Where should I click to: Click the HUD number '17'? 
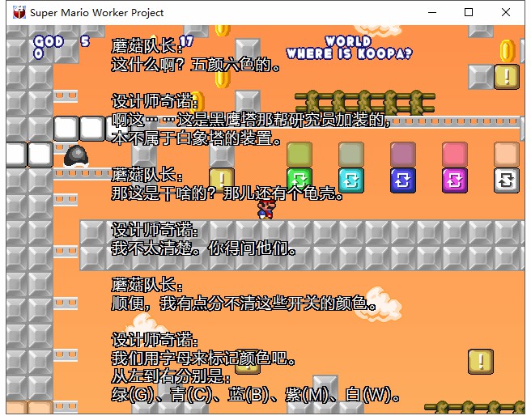(186, 41)
